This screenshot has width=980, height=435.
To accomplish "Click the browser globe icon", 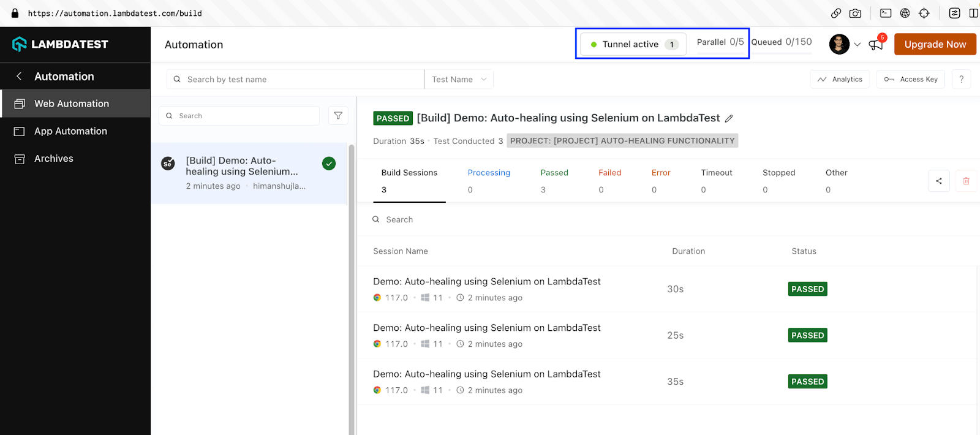I will (x=905, y=13).
